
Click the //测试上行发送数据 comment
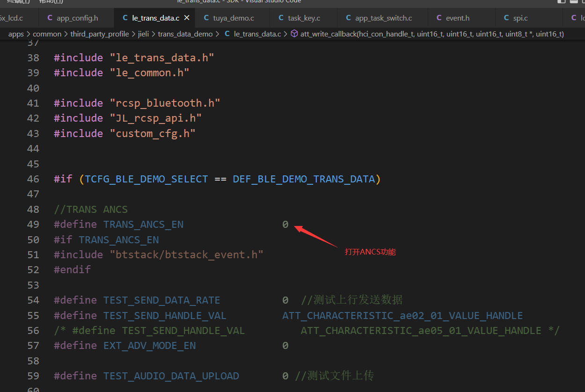(x=352, y=300)
